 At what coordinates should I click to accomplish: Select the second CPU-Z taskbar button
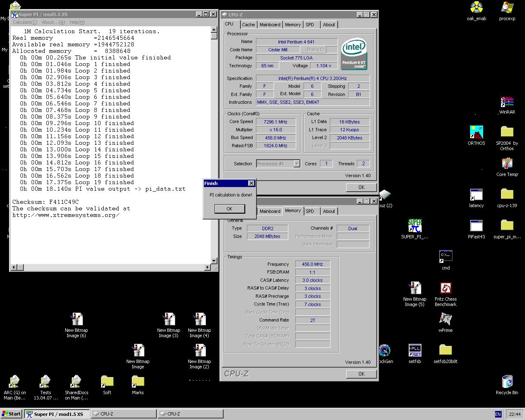(x=190, y=414)
